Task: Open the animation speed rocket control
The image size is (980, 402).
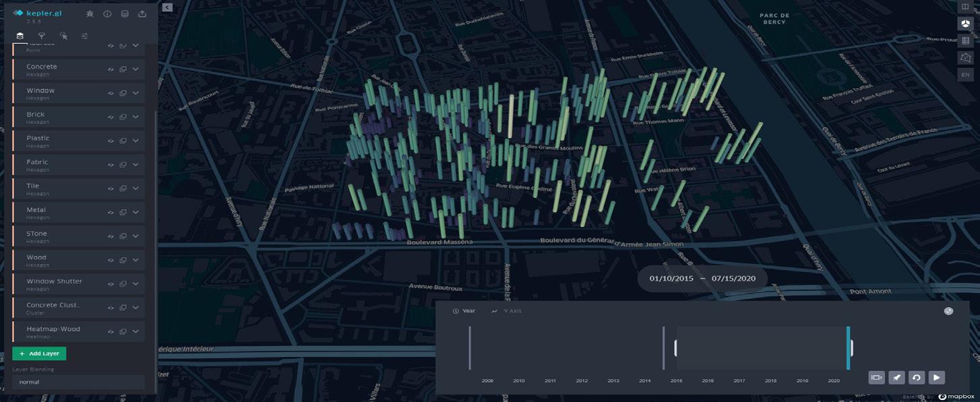Action: click(896, 378)
